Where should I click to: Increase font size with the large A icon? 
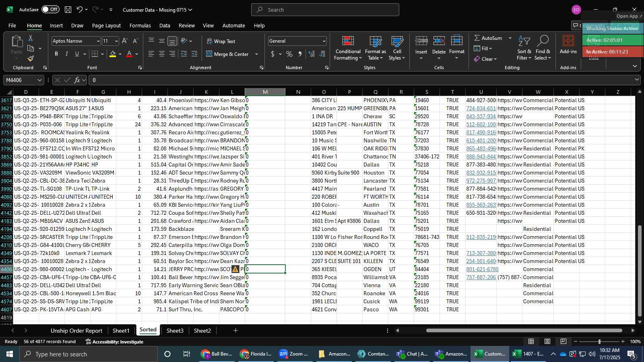pyautogui.click(x=125, y=41)
